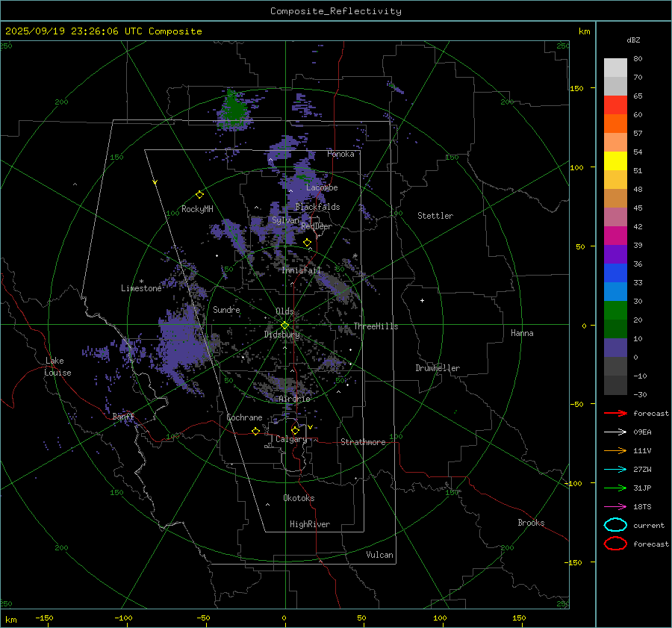Viewport: 672px width, 628px height.
Task: Click the yellow diamond marker near RockyMH
Action: point(199,194)
